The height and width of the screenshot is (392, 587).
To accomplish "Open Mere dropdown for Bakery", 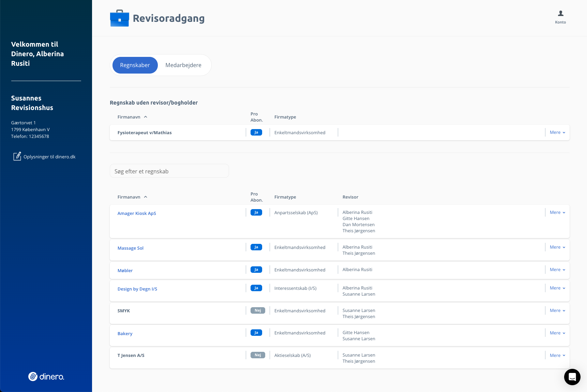I will pos(557,333).
